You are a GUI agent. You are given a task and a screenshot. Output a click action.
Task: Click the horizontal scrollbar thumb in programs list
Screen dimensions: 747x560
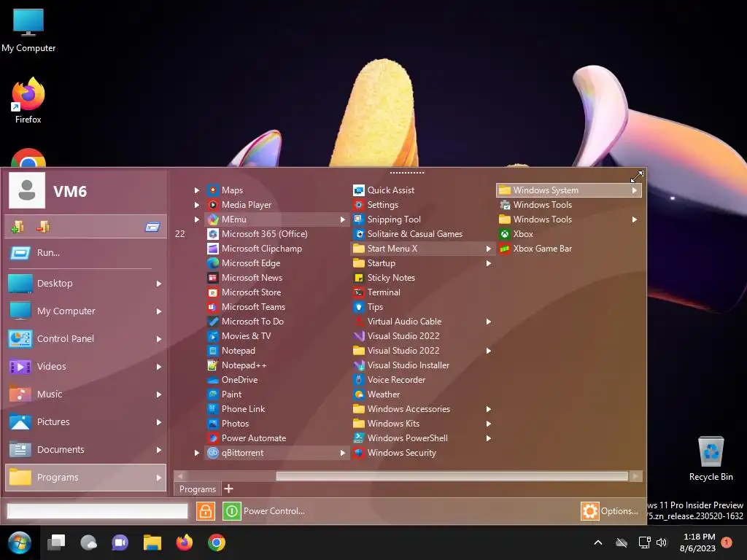coord(452,476)
